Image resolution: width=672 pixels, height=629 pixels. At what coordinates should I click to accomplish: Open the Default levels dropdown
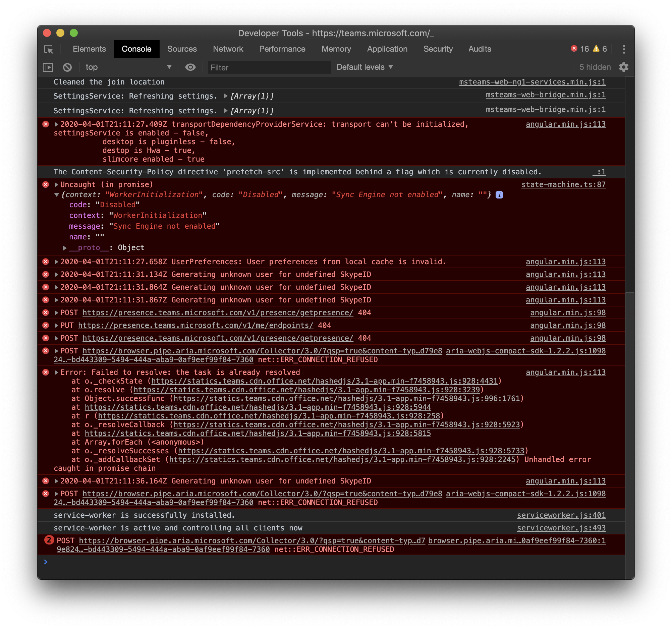pos(365,67)
